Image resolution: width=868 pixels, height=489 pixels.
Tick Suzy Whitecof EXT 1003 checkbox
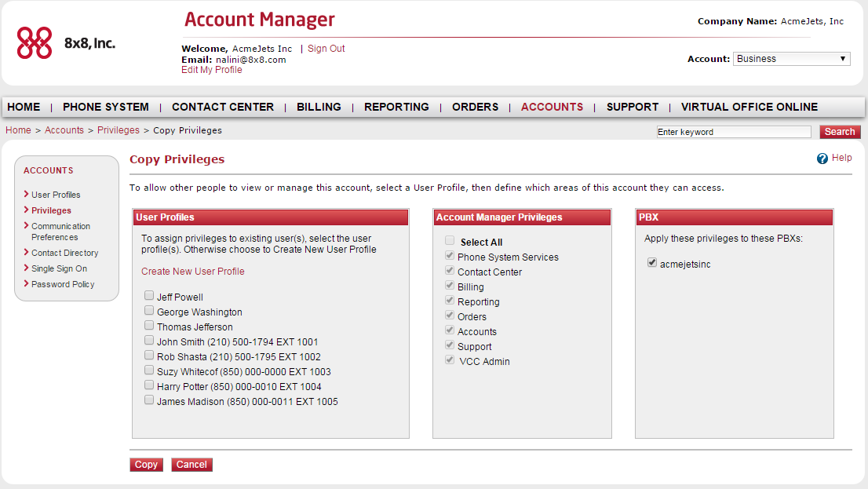click(149, 370)
